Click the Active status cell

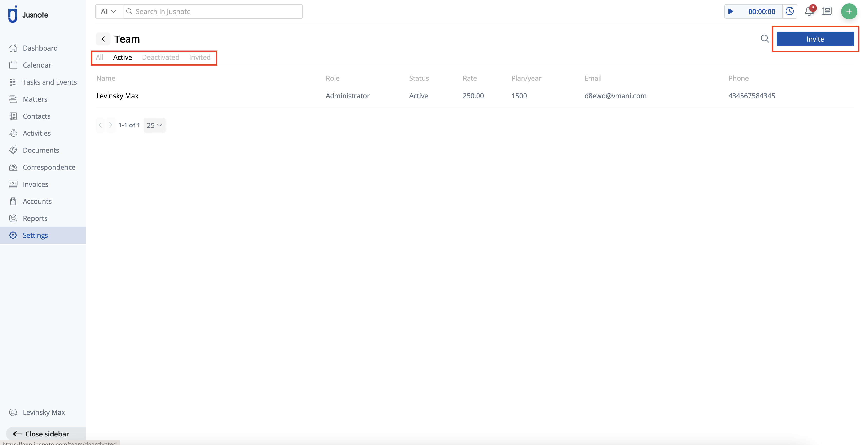(x=418, y=96)
